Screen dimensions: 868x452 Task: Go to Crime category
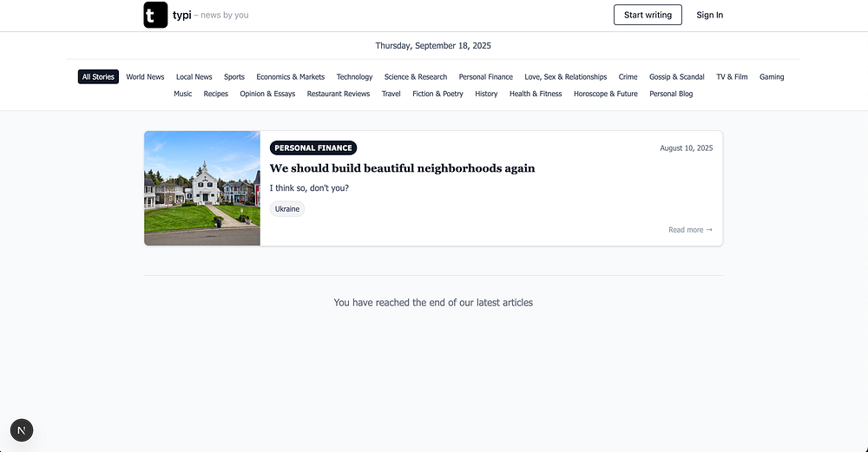coord(628,77)
